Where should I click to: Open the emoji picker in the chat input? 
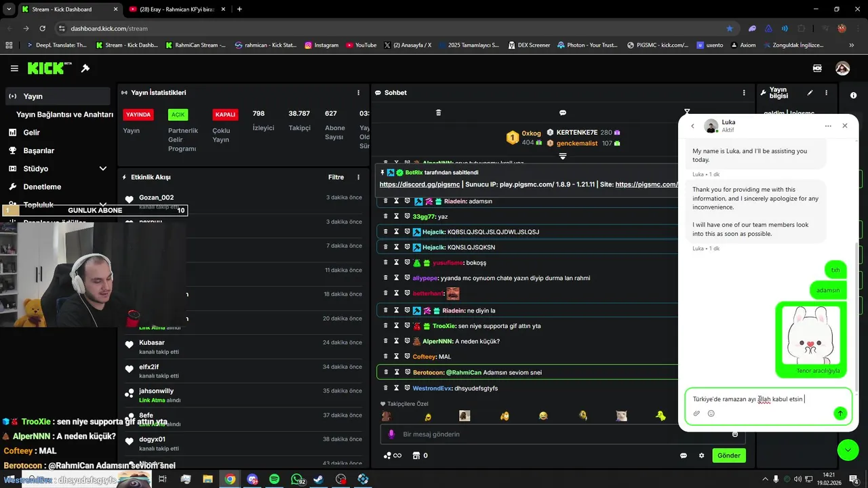point(735,434)
